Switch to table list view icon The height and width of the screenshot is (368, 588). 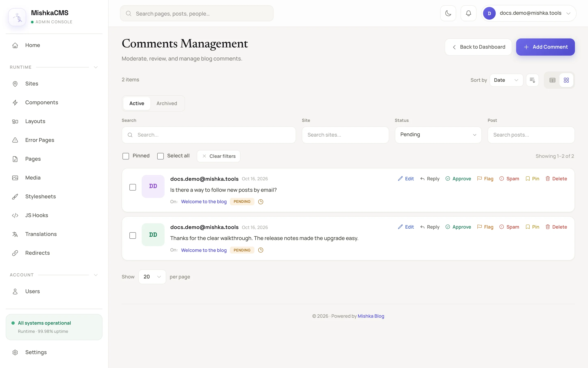pyautogui.click(x=552, y=80)
